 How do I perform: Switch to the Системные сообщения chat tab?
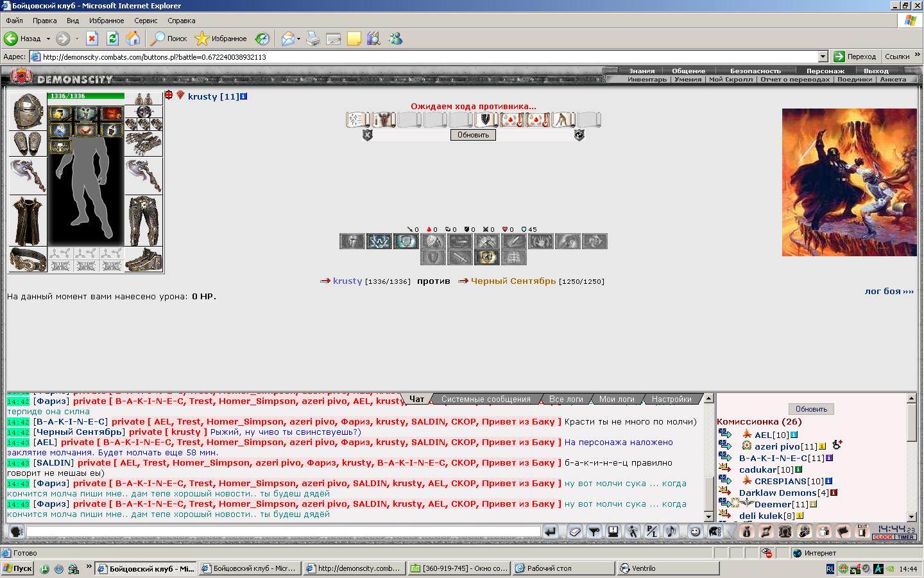click(x=486, y=399)
